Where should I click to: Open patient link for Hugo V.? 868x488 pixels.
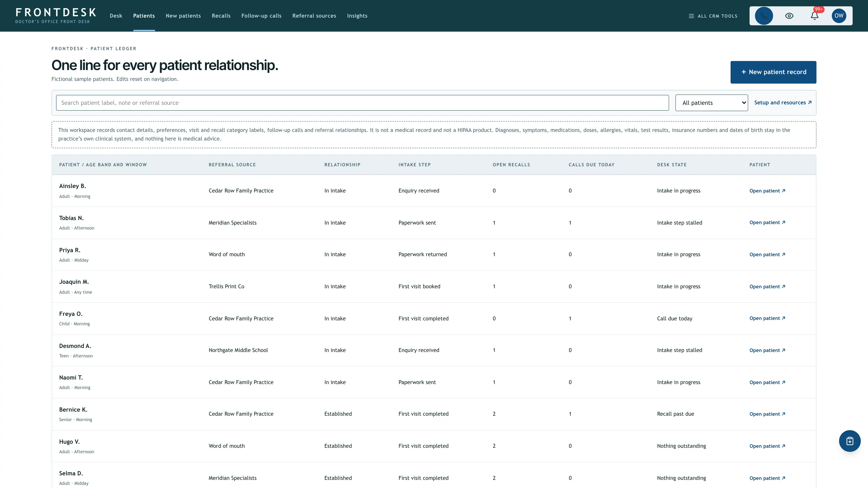[767, 446]
